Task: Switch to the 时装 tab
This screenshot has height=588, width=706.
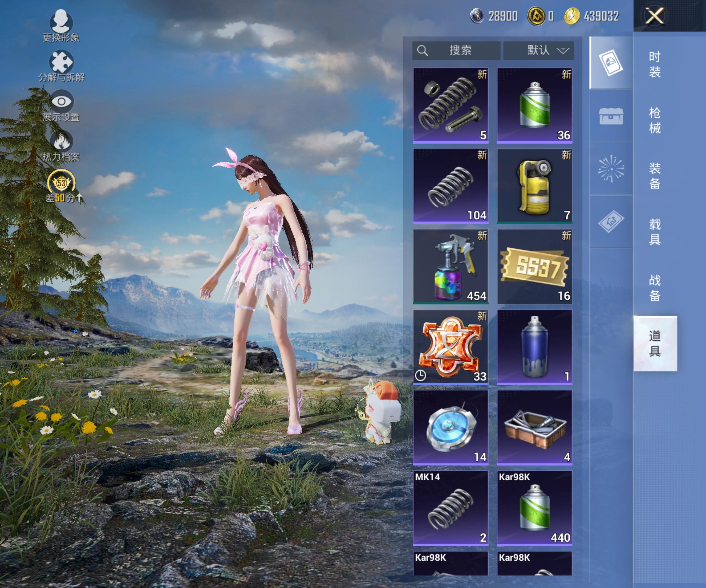Action: pos(654,64)
